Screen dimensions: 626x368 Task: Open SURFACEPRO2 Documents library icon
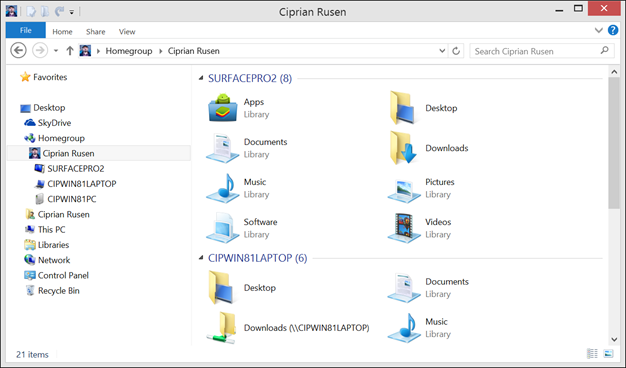coord(222,148)
